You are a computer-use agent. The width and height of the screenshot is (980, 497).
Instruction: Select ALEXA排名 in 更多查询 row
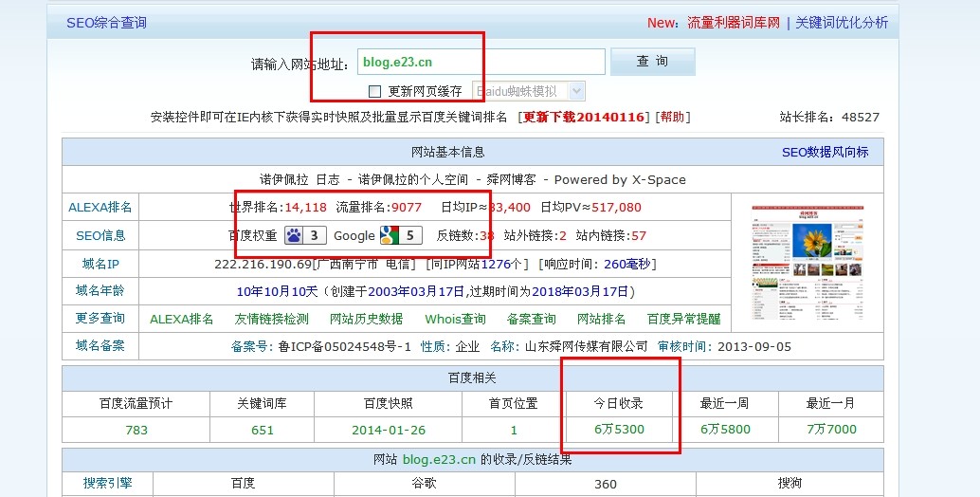pyautogui.click(x=181, y=319)
